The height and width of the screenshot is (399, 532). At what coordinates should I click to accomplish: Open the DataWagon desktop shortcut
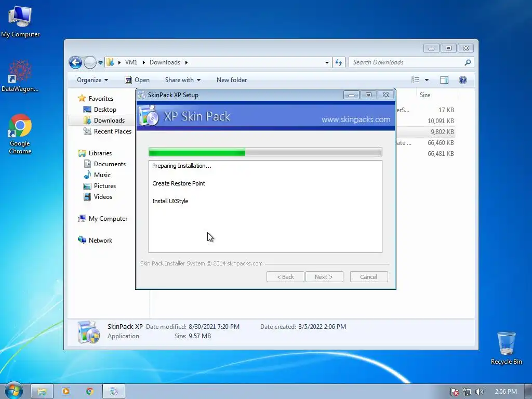click(x=20, y=76)
